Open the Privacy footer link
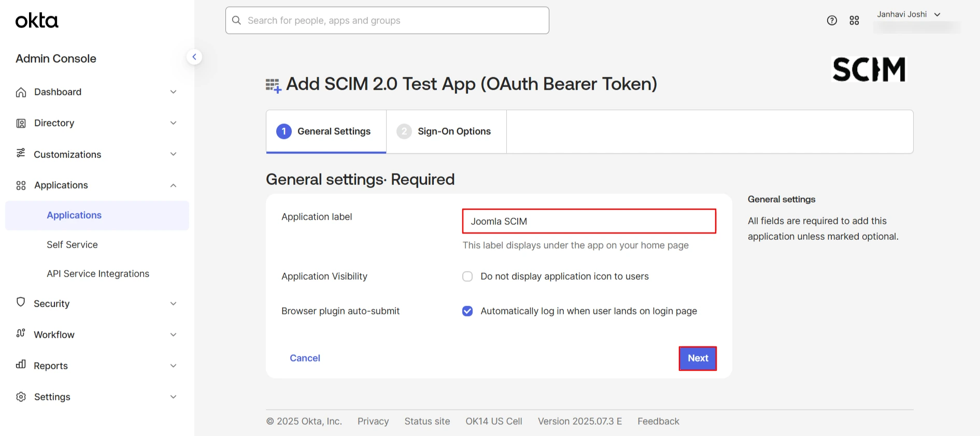 [373, 422]
